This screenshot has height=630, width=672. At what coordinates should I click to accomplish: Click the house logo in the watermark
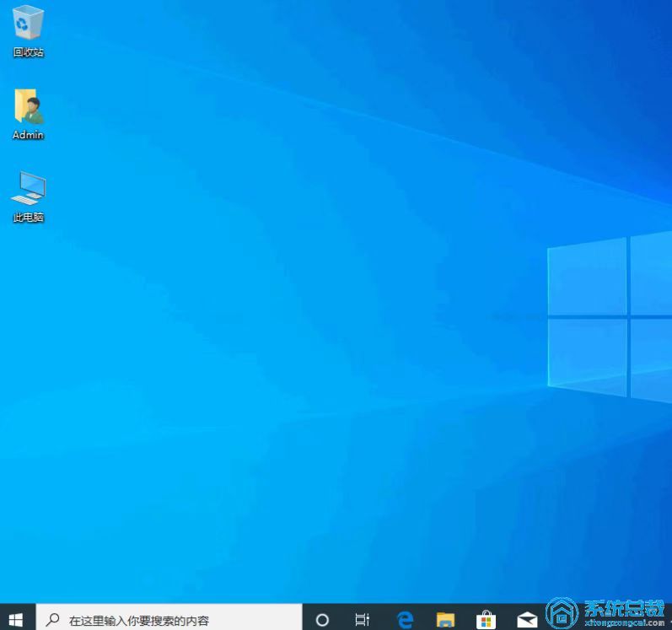[x=562, y=612]
